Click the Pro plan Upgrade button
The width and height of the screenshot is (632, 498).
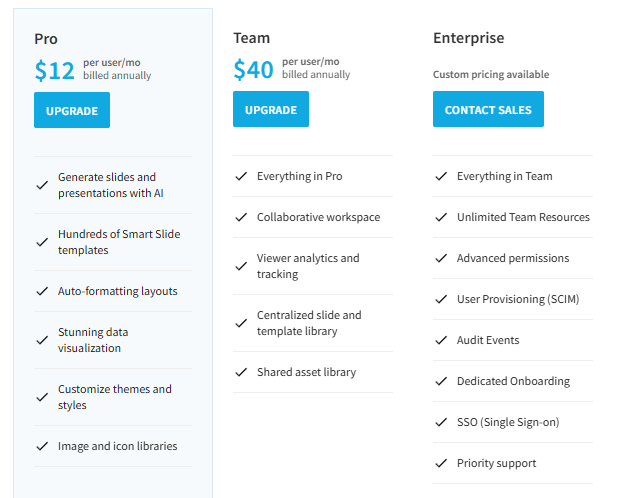72,110
